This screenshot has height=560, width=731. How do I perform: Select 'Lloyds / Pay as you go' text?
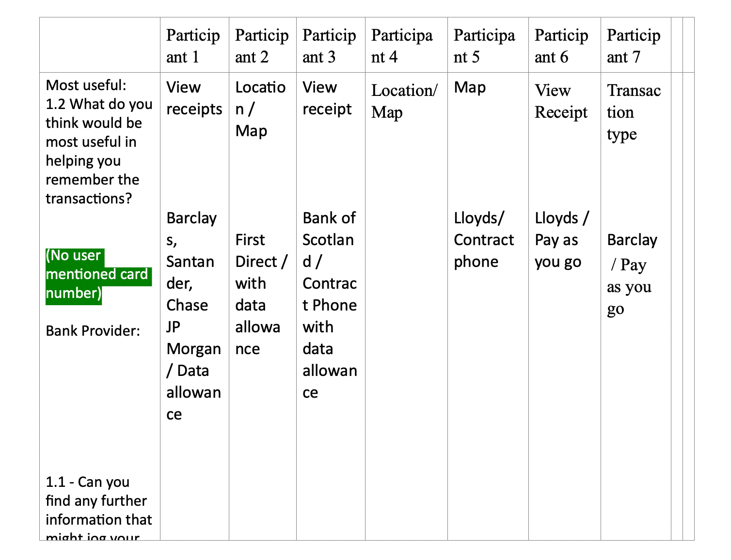[x=562, y=240]
